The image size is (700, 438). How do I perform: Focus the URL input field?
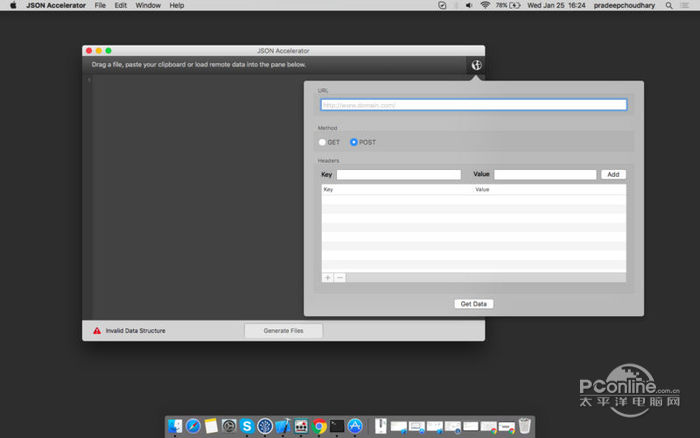[x=474, y=105]
